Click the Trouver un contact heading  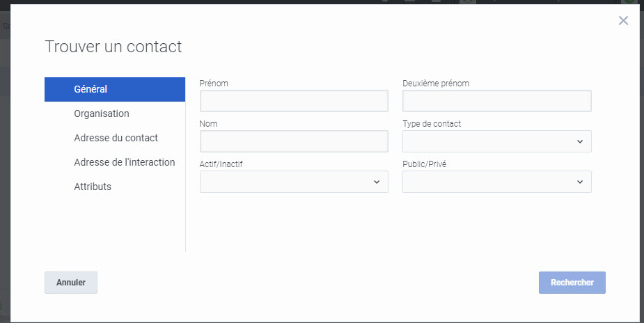113,47
